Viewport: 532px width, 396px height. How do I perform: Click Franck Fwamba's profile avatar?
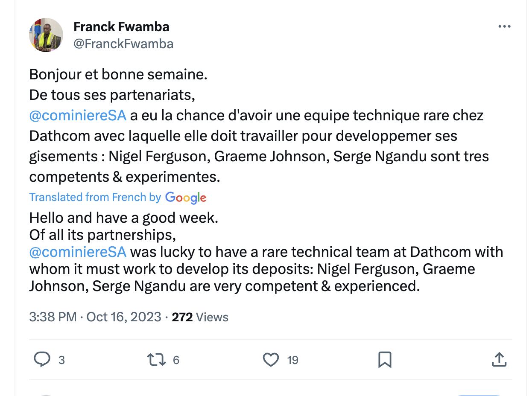pyautogui.click(x=46, y=35)
